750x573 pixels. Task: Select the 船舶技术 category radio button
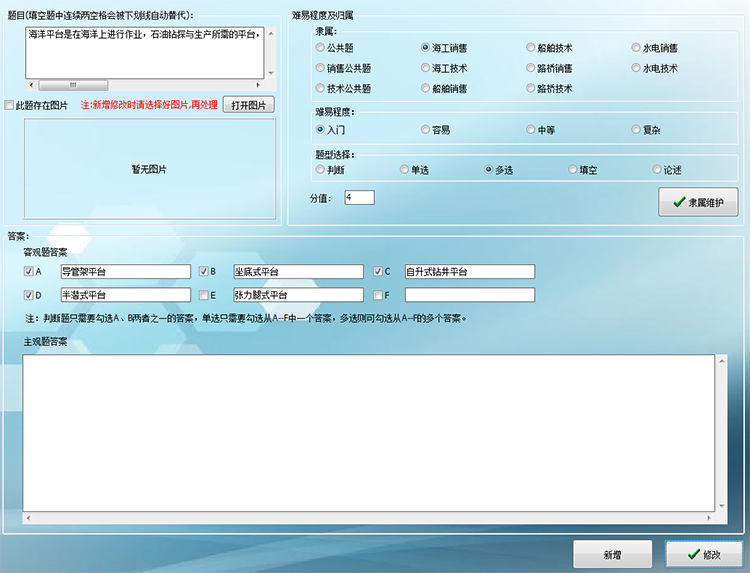coord(530,47)
